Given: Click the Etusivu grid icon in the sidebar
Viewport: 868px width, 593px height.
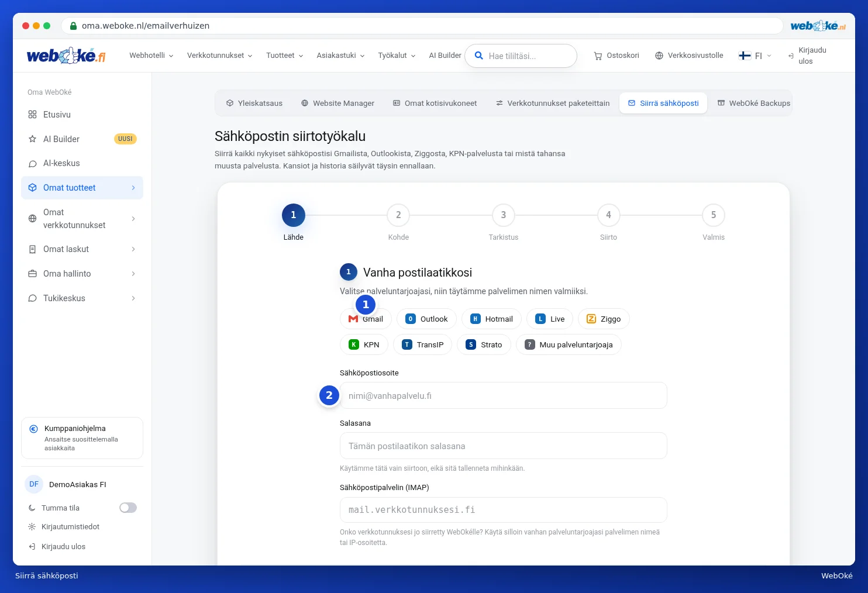Looking at the screenshot, I should point(33,115).
